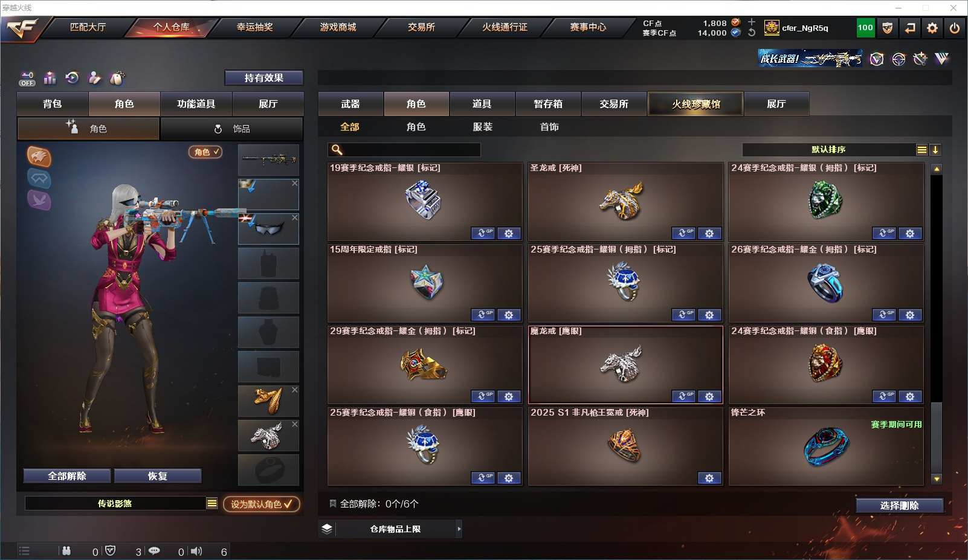Click the power exit icon
The image size is (968, 560).
pyautogui.click(x=954, y=28)
